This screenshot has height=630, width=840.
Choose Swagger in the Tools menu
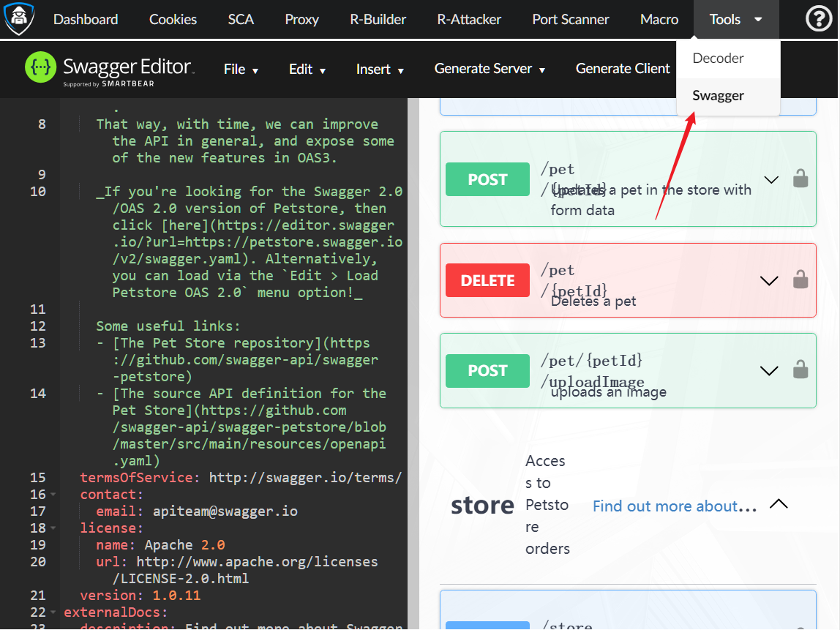[x=718, y=96]
